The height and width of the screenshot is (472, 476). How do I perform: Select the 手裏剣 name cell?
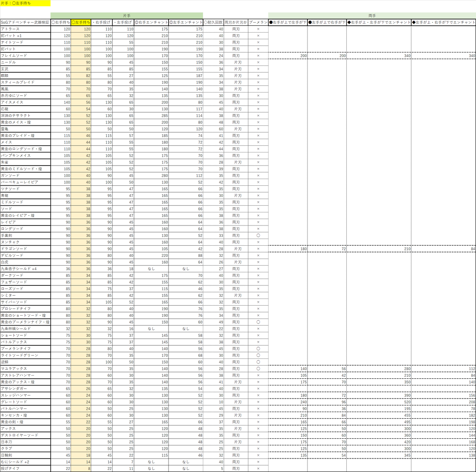point(25,235)
